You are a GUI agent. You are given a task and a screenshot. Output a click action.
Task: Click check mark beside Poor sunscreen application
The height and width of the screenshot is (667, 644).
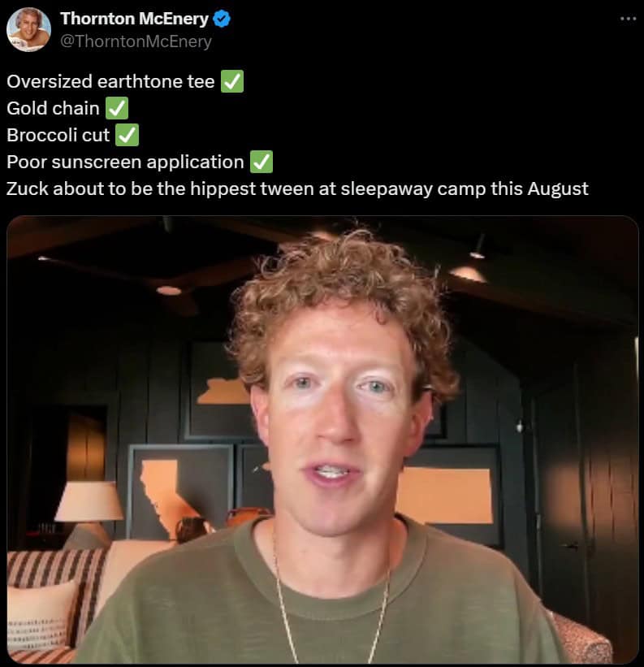(x=261, y=162)
